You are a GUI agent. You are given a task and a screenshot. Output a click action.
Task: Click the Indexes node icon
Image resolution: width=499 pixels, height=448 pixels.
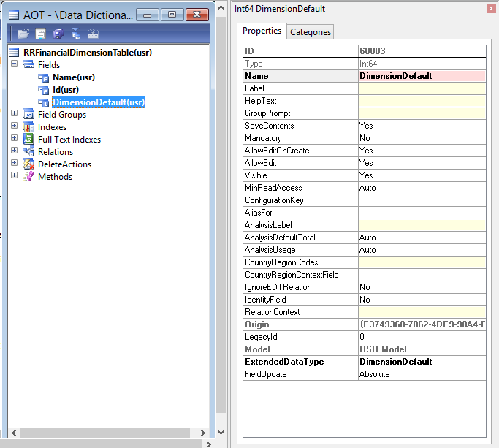[x=28, y=126]
